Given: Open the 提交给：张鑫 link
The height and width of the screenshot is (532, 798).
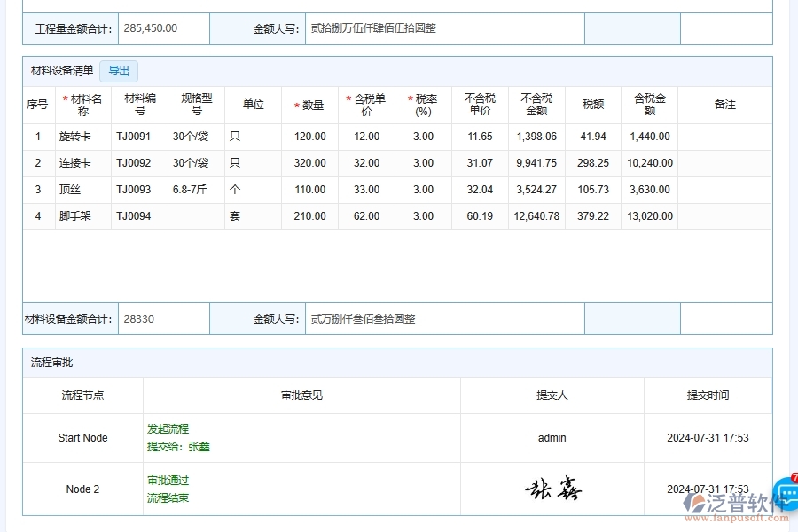Looking at the screenshot, I should [x=178, y=446].
